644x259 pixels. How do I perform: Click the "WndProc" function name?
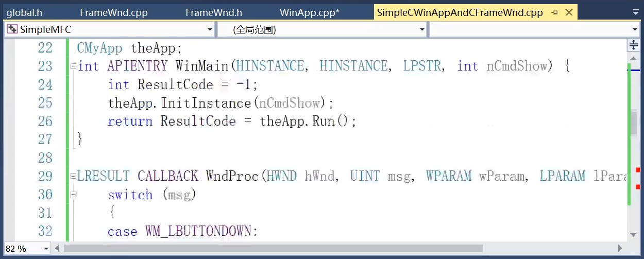pyautogui.click(x=233, y=177)
